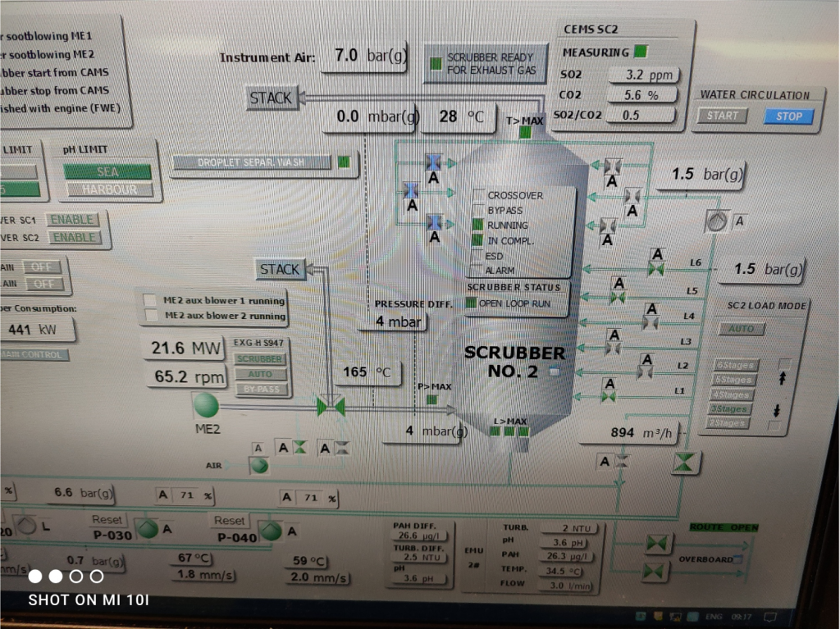840x629 pixels.
Task: Stop water circulation with the blue STOP button
Action: click(x=789, y=116)
